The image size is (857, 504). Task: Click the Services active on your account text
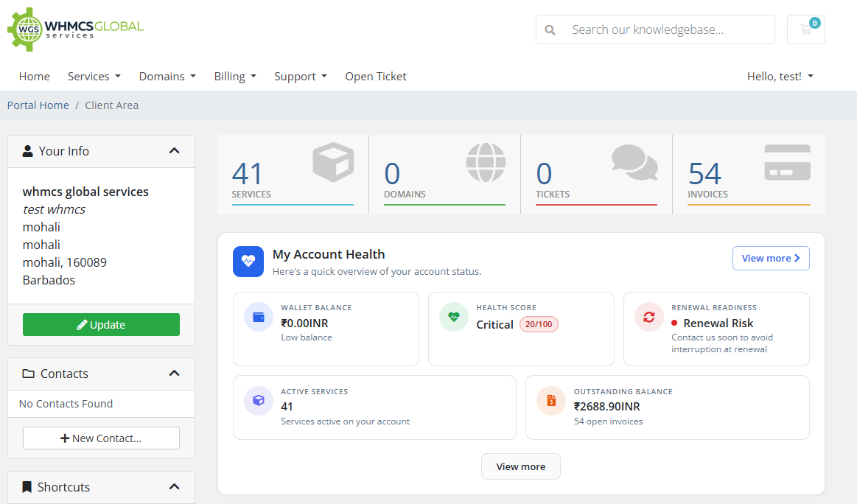(x=346, y=421)
